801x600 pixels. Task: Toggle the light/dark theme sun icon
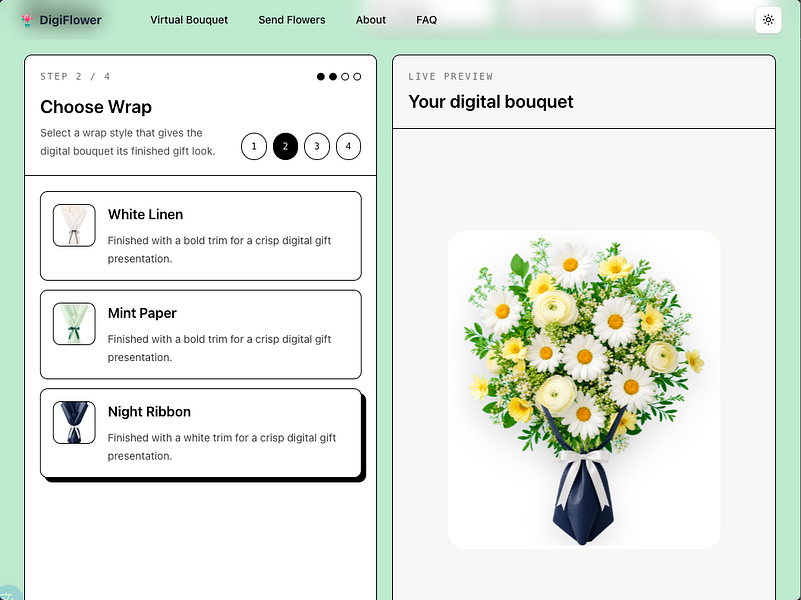point(768,20)
